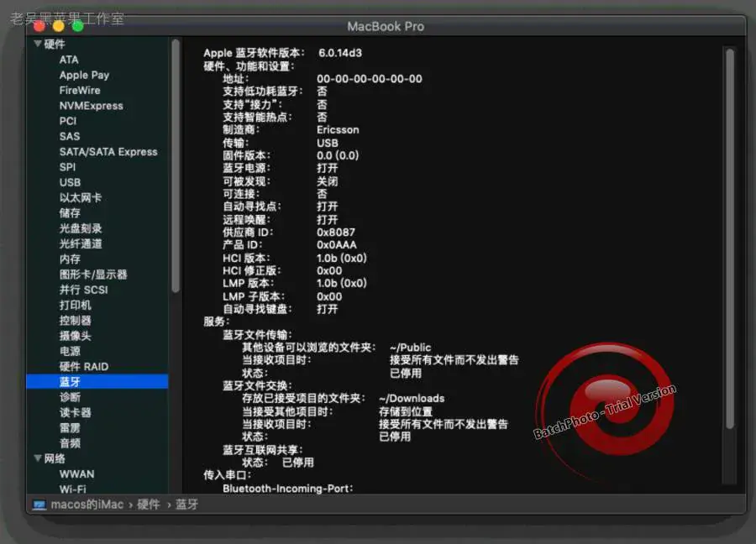Click the Bluetooth version 6.0.14d3 value
Image resolution: width=756 pixels, height=544 pixels.
pos(340,53)
